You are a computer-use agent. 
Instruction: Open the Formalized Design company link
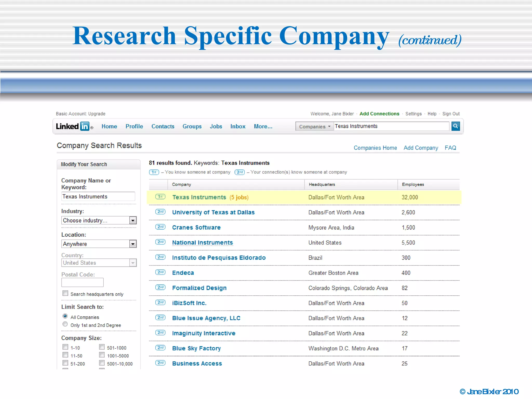pyautogui.click(x=199, y=288)
